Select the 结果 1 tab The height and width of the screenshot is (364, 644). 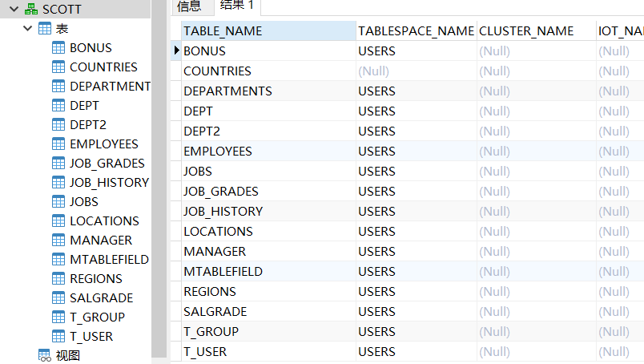point(236,7)
